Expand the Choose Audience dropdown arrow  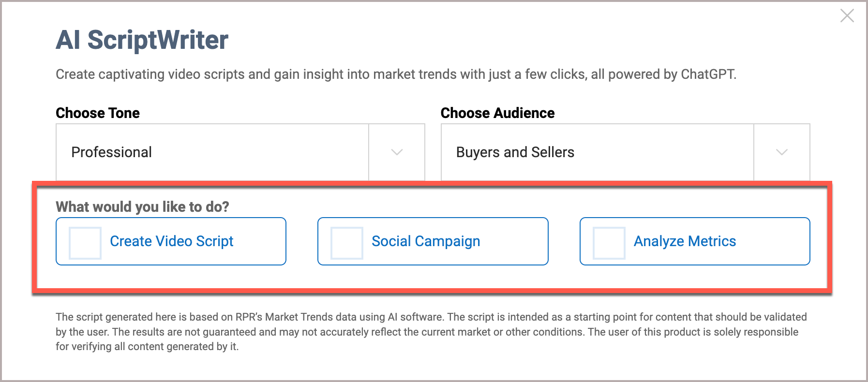point(781,152)
